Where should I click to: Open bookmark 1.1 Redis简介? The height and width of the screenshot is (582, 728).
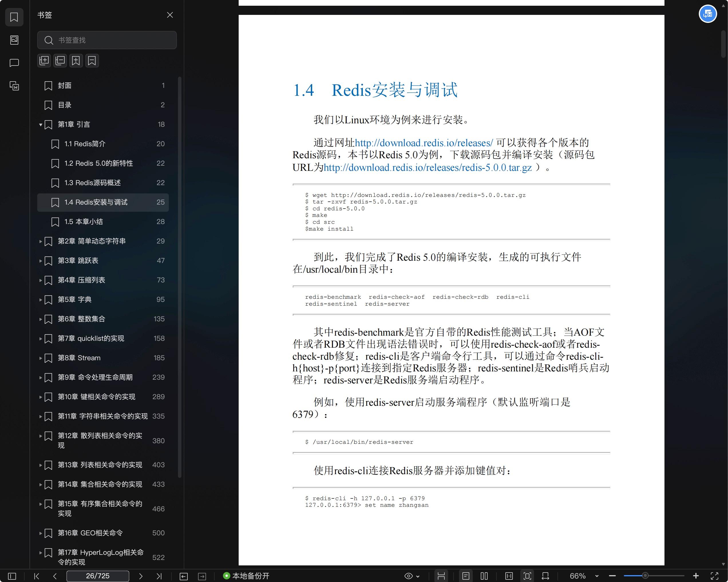click(103, 144)
